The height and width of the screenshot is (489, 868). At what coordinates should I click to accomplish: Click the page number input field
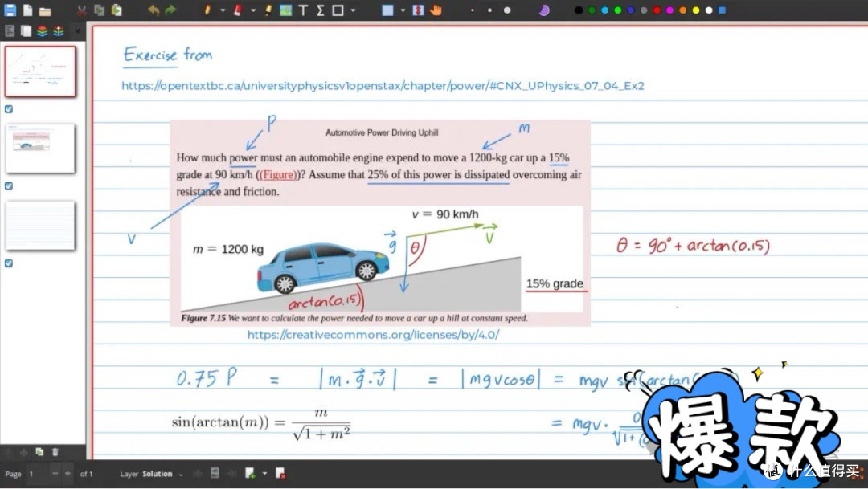[x=38, y=474]
